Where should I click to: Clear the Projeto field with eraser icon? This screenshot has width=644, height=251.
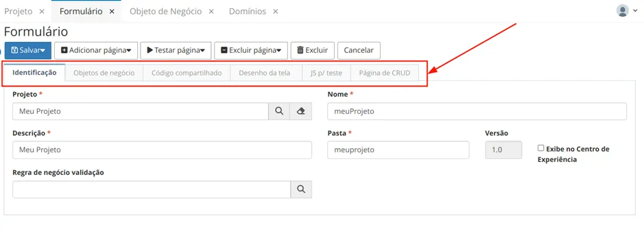[x=300, y=111]
